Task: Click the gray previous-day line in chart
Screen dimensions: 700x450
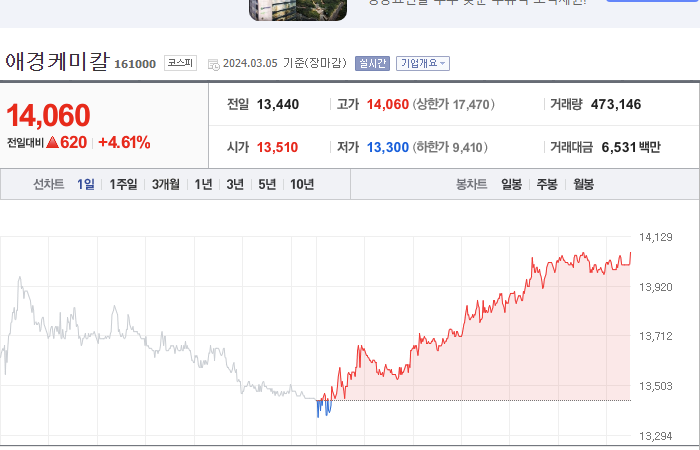Action: (156, 346)
